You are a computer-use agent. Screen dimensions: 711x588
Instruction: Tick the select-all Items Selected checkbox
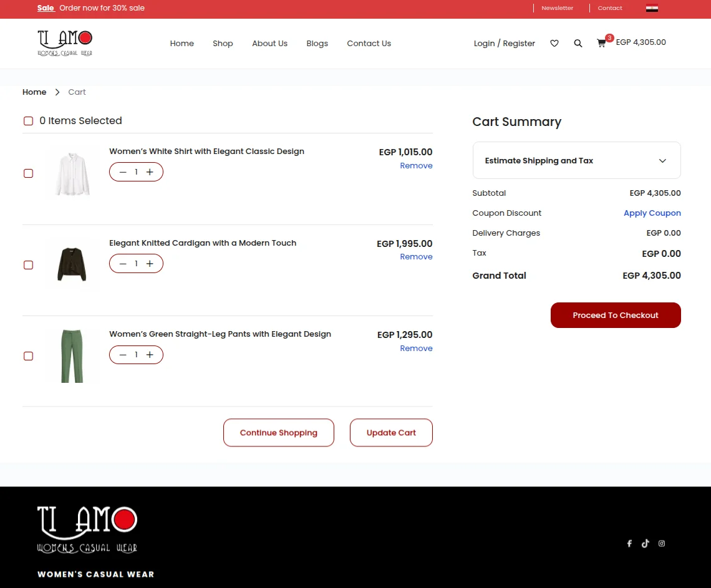point(28,120)
